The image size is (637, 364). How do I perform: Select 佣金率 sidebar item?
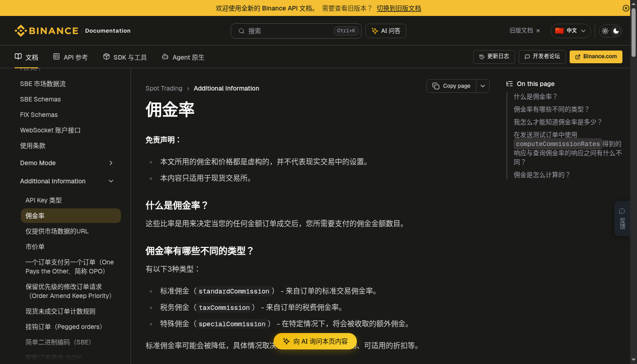(71, 216)
